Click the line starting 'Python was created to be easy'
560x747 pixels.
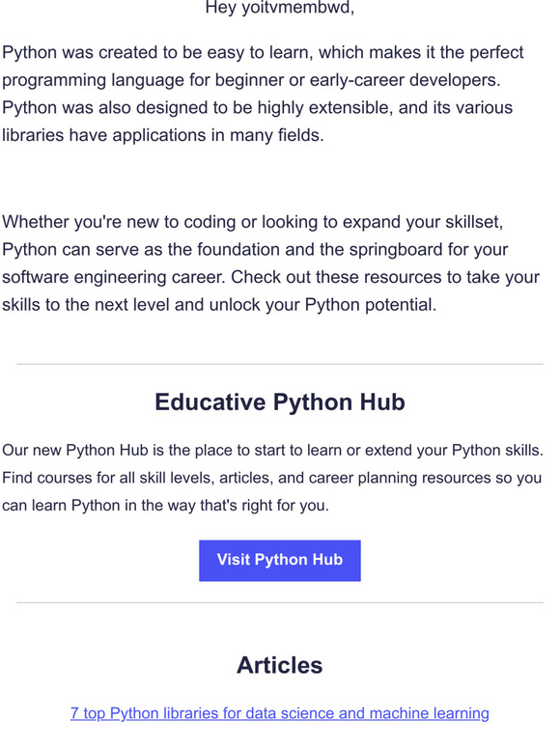tap(263, 52)
